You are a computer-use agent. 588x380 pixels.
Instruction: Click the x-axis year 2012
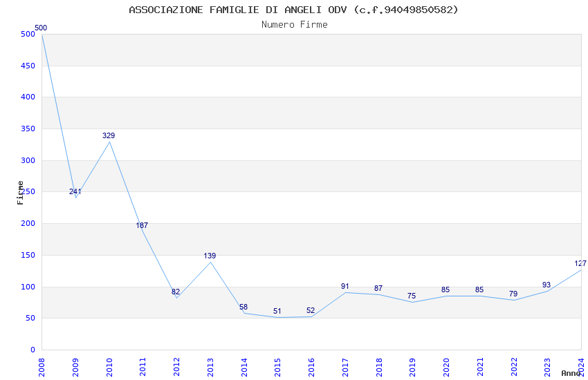click(176, 367)
